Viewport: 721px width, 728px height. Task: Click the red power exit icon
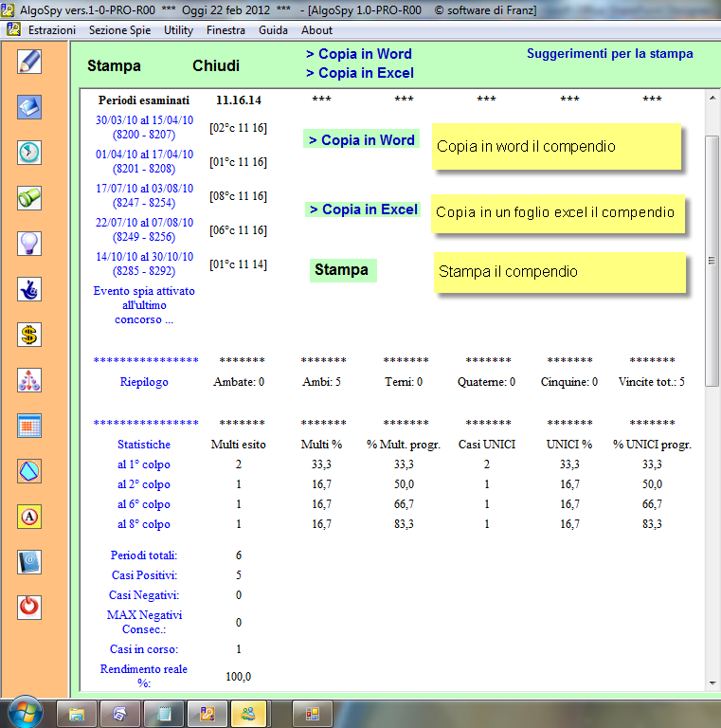point(29,608)
